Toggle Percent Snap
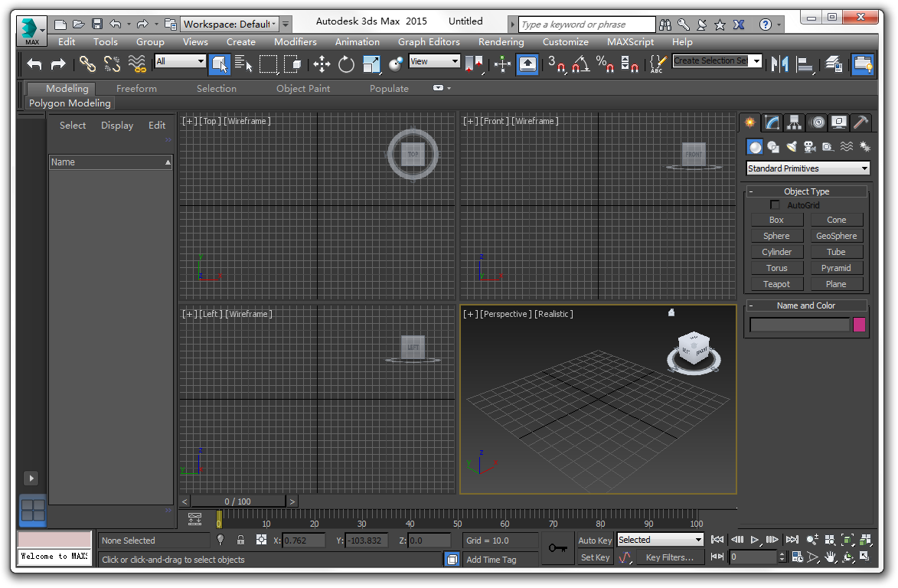The image size is (898, 588). pos(606,64)
